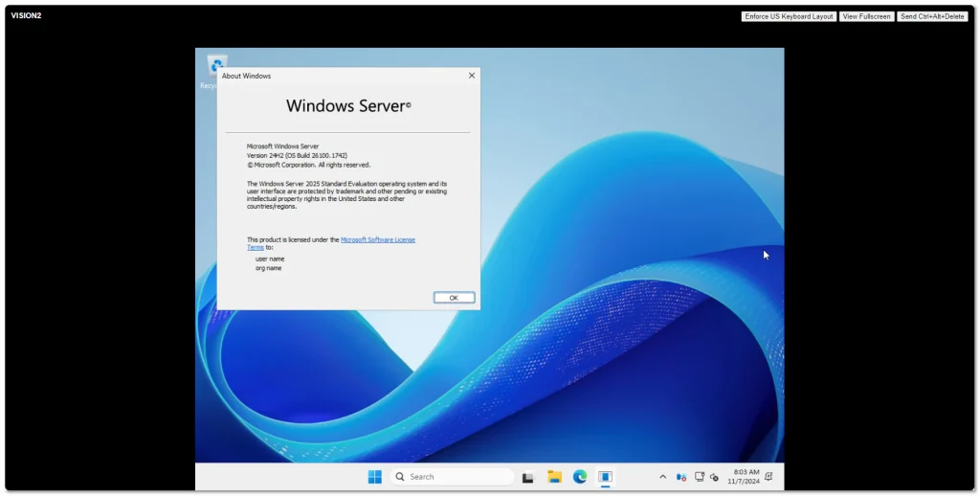The height and width of the screenshot is (496, 980).
Task: Expand the hidden system tray icons chevron
Action: click(662, 477)
